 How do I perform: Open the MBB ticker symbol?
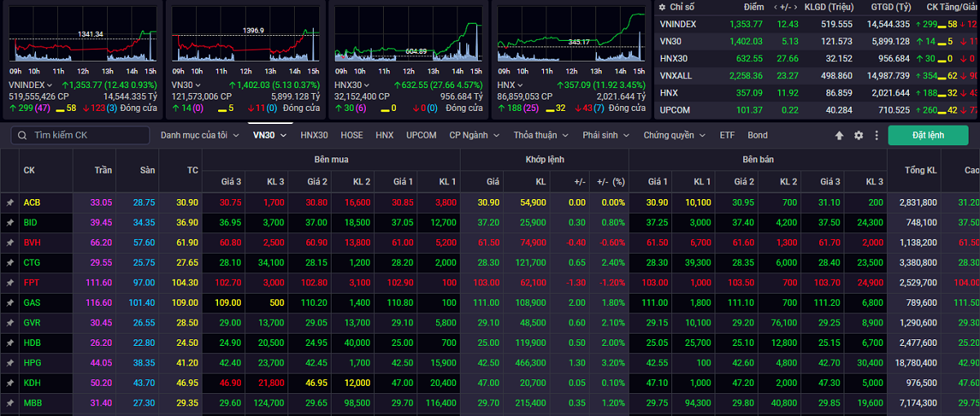point(33,402)
